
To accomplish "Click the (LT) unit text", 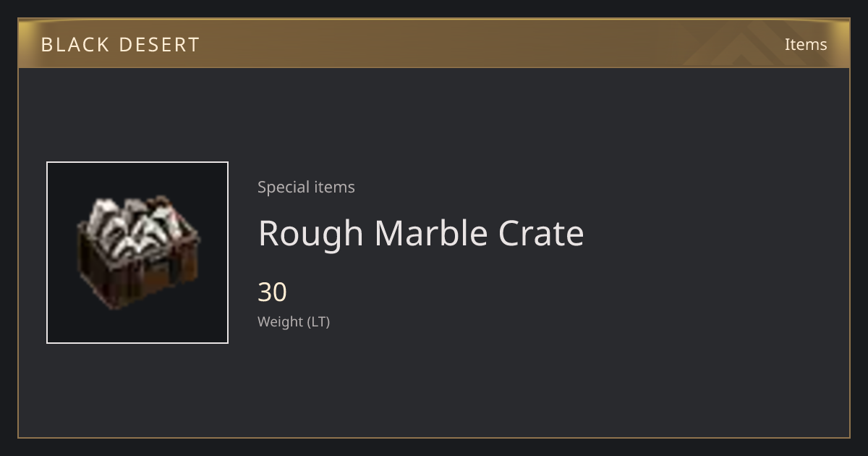I will (319, 322).
